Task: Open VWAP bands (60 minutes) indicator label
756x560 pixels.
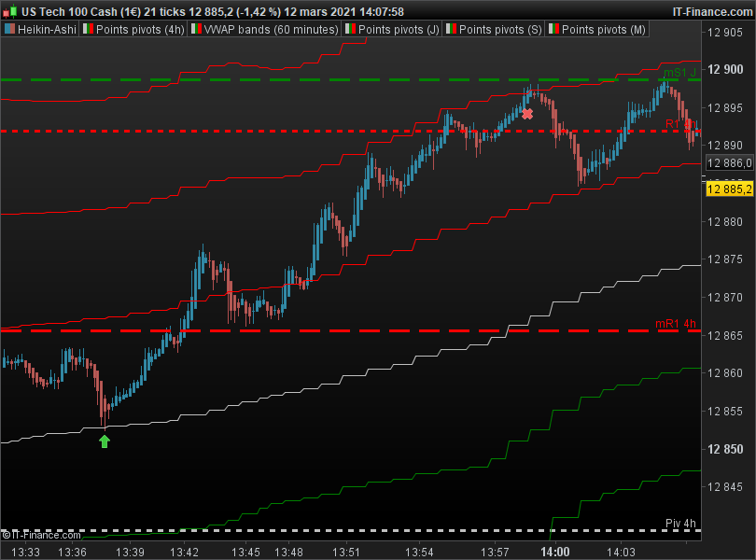Action: point(271,30)
